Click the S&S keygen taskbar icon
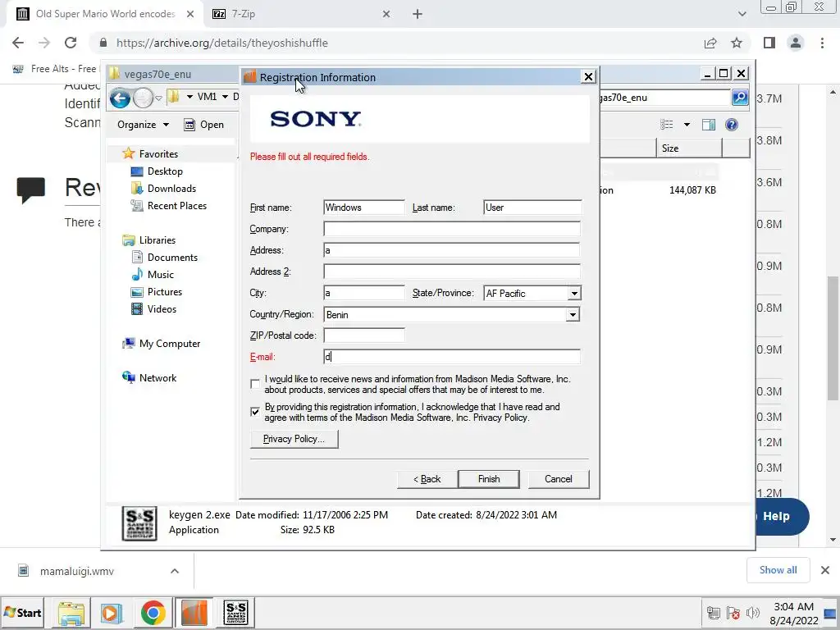Image resolution: width=840 pixels, height=630 pixels. (x=236, y=613)
